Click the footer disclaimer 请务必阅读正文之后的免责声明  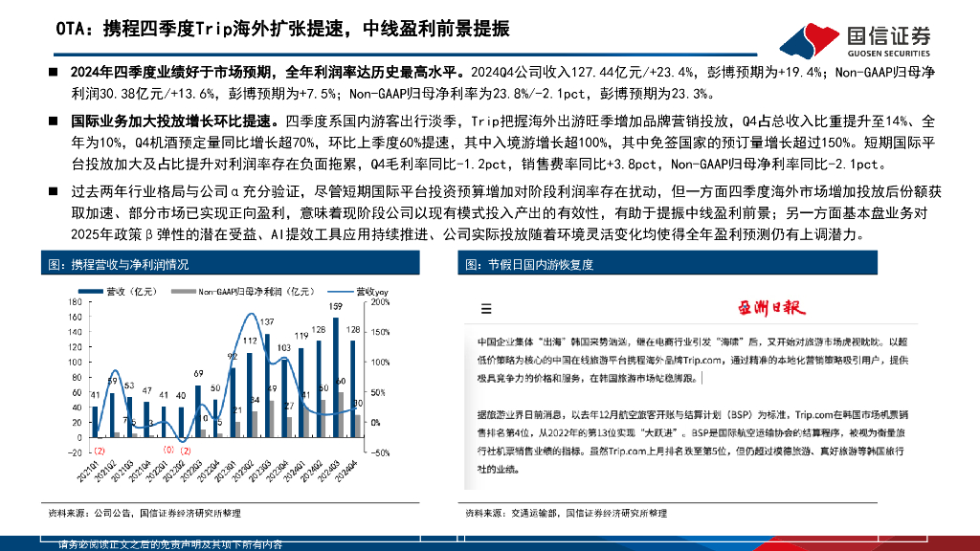(x=170, y=544)
